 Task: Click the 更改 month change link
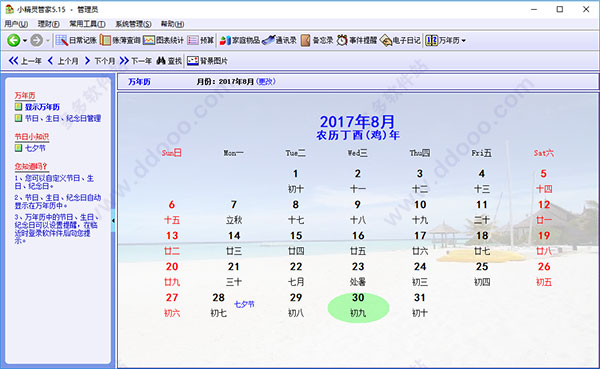point(265,82)
